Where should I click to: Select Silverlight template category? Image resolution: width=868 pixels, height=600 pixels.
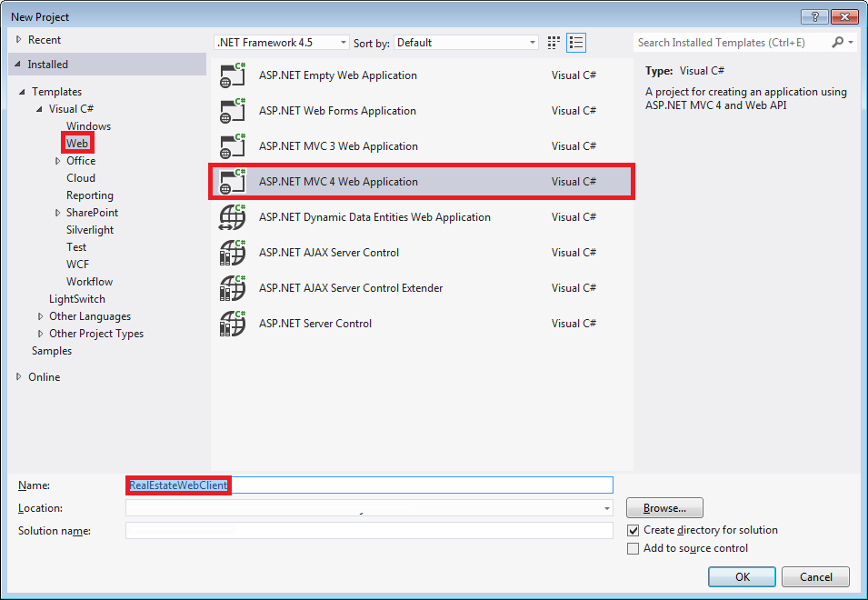point(90,230)
